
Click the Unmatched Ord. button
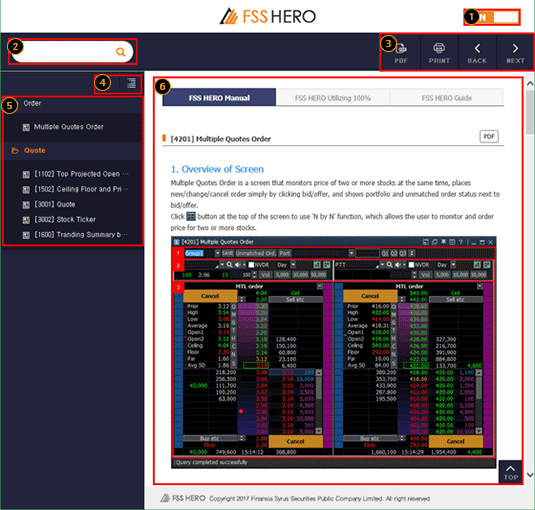click(256, 253)
